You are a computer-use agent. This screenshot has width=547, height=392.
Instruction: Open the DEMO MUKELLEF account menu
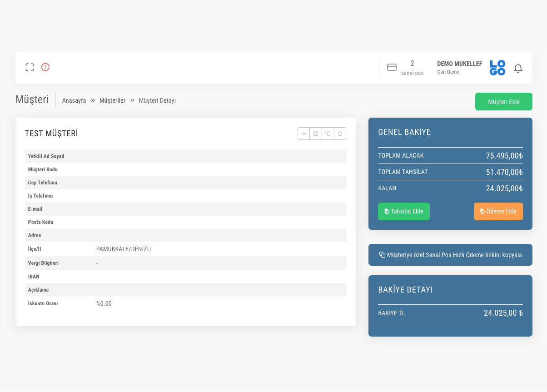click(459, 67)
